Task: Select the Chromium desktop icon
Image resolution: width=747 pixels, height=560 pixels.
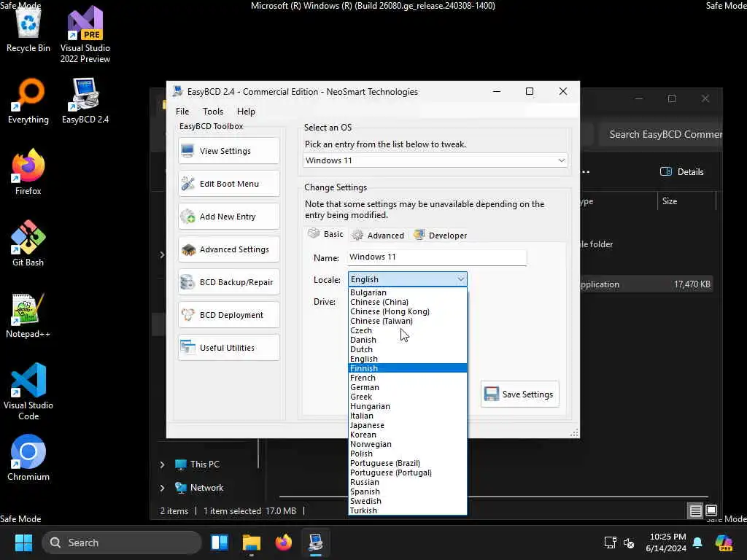Action: [28, 458]
